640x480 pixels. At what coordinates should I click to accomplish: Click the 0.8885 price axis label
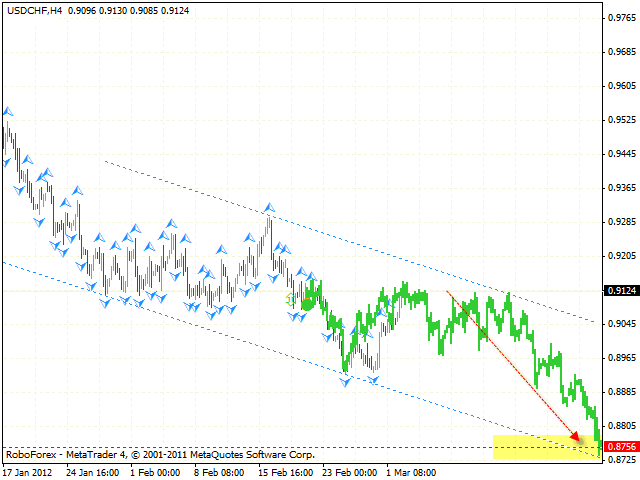coord(620,391)
